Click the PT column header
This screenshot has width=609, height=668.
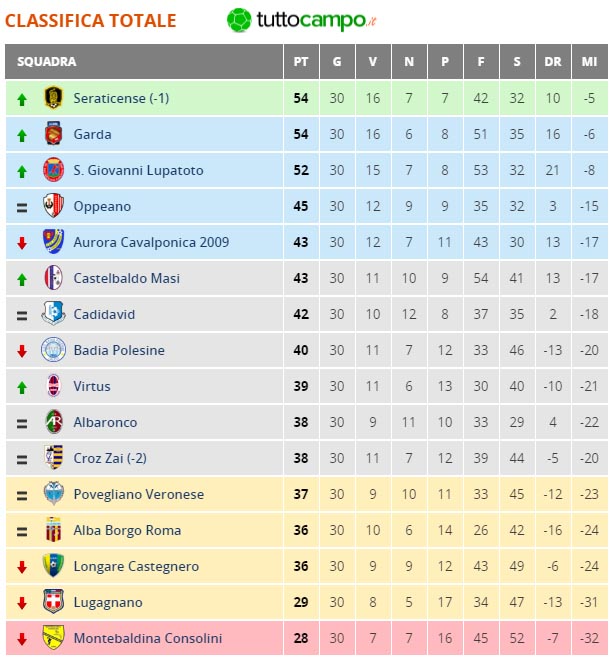tap(301, 61)
